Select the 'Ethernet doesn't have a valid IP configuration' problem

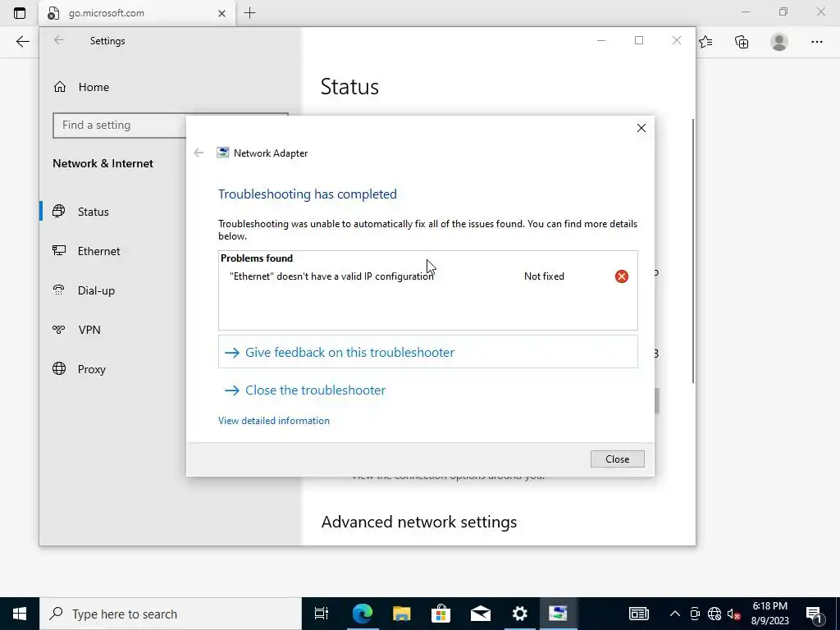click(331, 276)
